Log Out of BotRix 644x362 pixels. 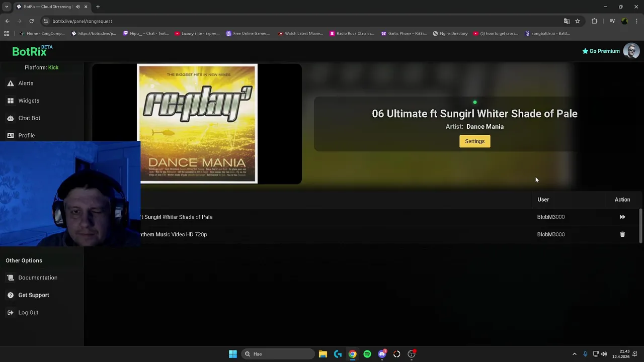28,313
